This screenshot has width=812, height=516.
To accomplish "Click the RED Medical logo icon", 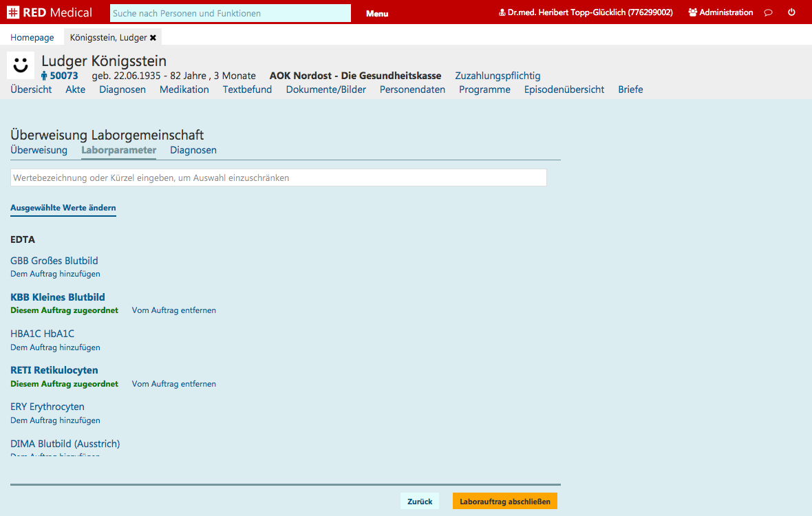I will point(13,12).
